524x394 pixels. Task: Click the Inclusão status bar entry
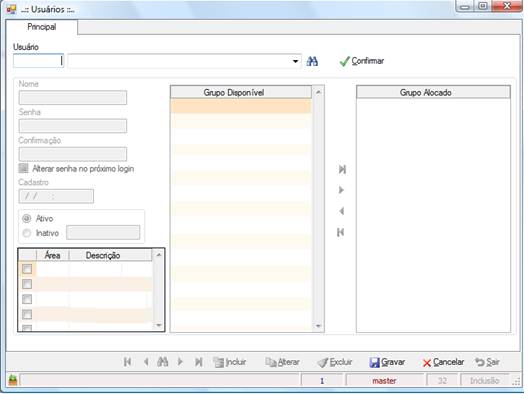(x=485, y=381)
